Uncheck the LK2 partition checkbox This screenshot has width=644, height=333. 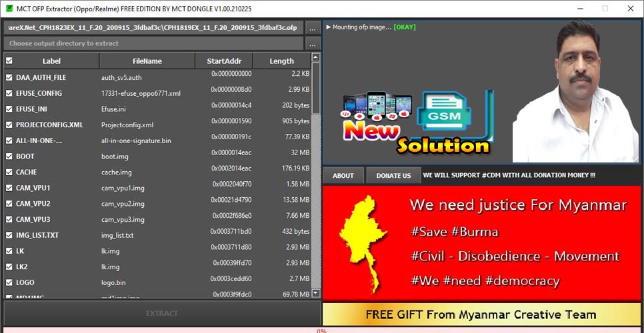9,266
